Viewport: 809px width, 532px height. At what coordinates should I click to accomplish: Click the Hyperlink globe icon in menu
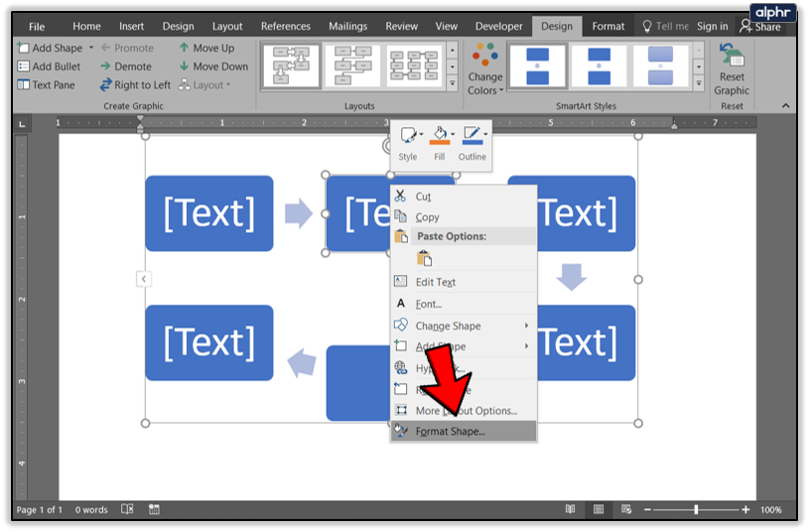401,367
